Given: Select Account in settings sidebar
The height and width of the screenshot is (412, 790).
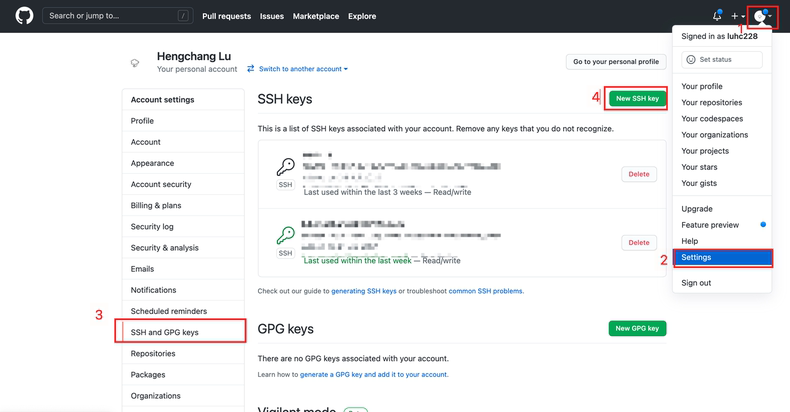Looking at the screenshot, I should click(183, 142).
